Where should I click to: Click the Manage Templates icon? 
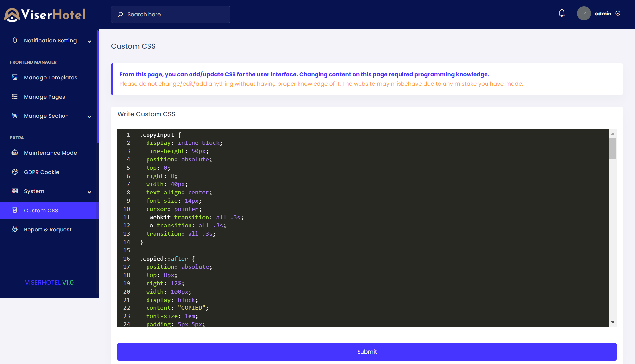click(15, 77)
